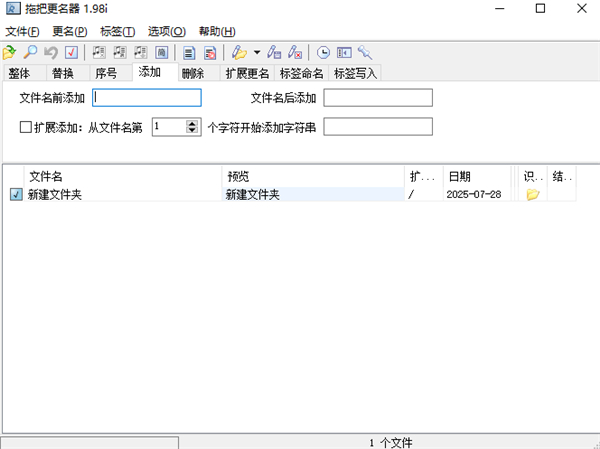Open the 文件(F) menu

click(x=22, y=31)
